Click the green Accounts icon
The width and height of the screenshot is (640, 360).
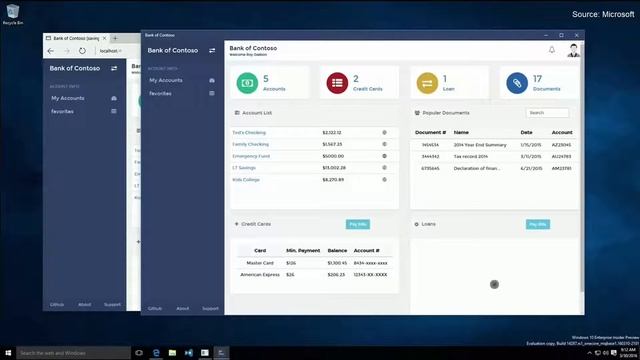coord(247,83)
